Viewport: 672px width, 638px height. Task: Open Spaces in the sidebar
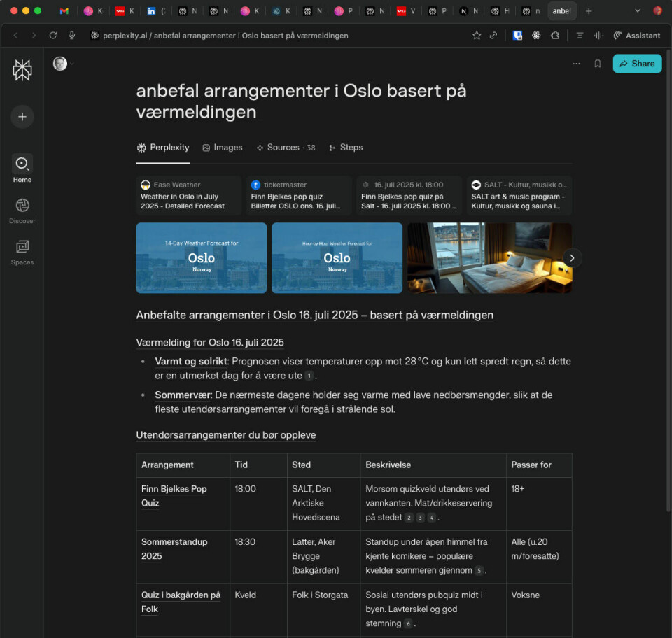click(x=22, y=253)
